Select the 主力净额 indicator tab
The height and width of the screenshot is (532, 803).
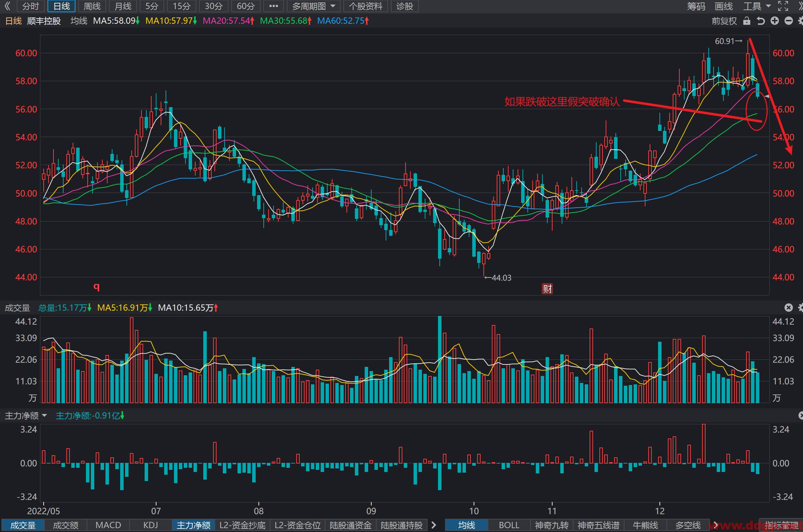194,525
